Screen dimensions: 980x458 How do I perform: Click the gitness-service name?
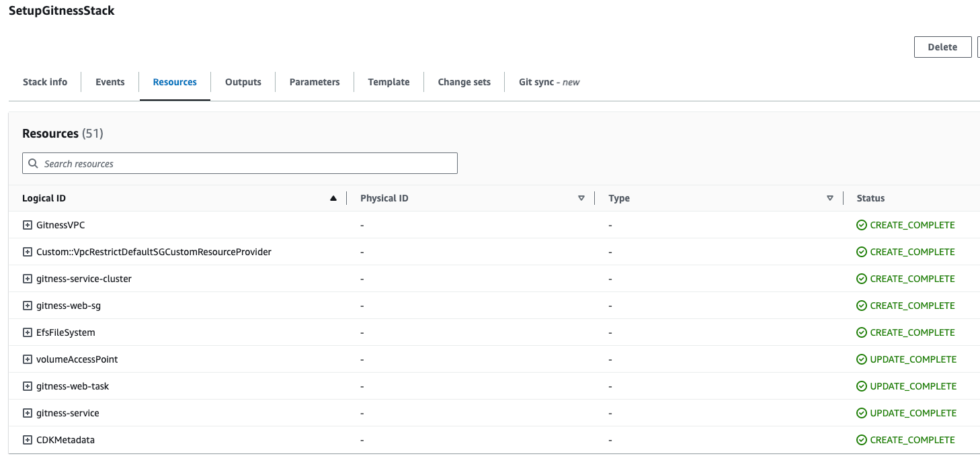coord(68,413)
